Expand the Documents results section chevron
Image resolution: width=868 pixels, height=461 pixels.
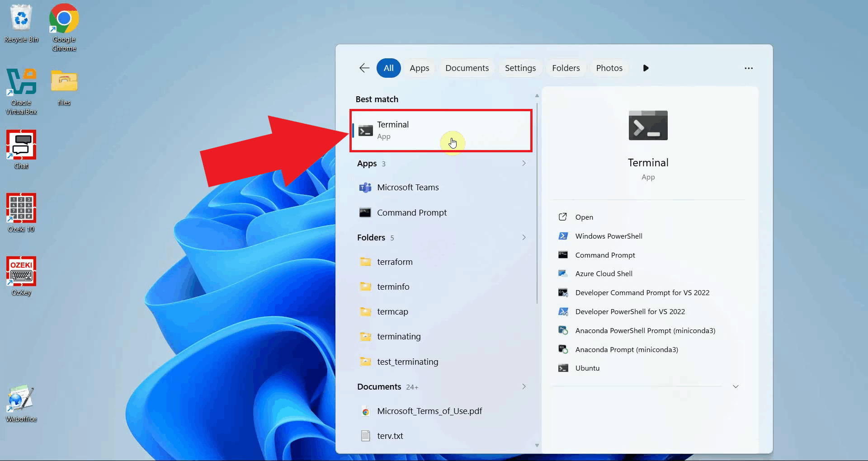point(524,386)
